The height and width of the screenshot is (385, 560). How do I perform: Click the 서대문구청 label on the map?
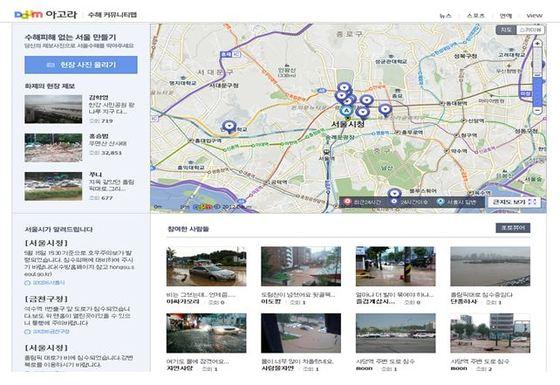(x=224, y=86)
